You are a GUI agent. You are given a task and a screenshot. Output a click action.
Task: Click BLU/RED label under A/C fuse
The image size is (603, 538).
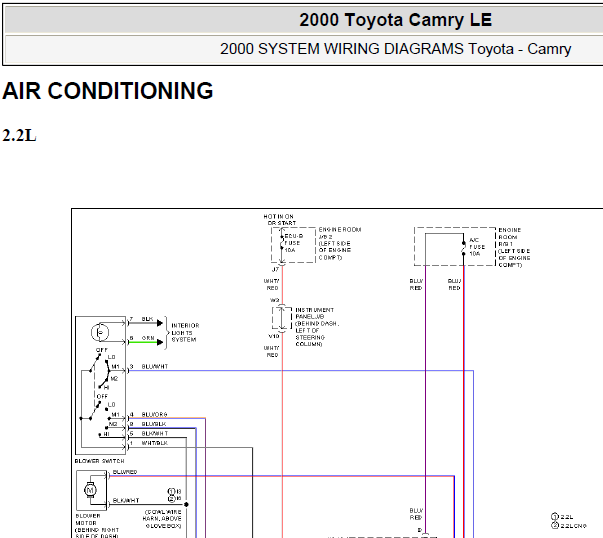454,285
